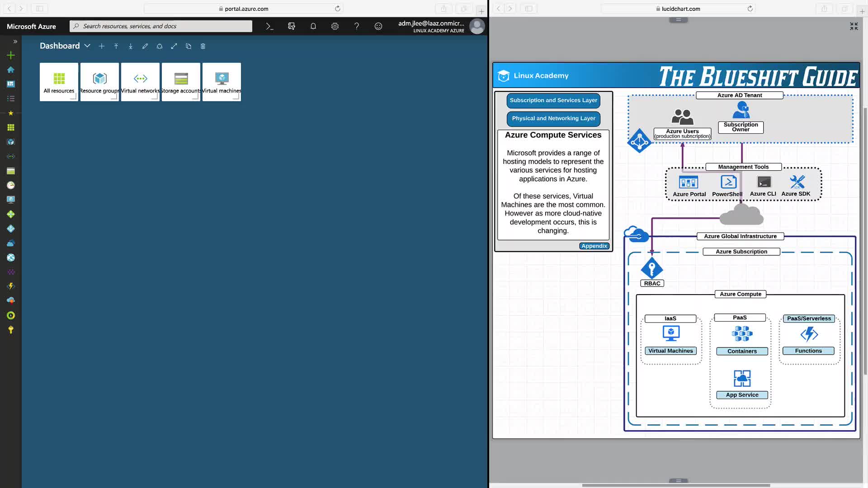Image resolution: width=868 pixels, height=488 pixels.
Task: Click the Appendix button in the diagram
Action: click(x=594, y=246)
